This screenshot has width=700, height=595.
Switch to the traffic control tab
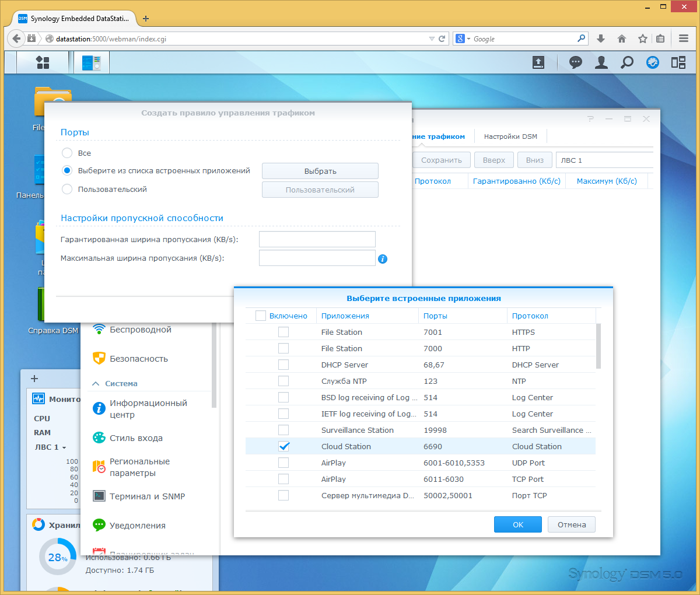[x=439, y=136]
